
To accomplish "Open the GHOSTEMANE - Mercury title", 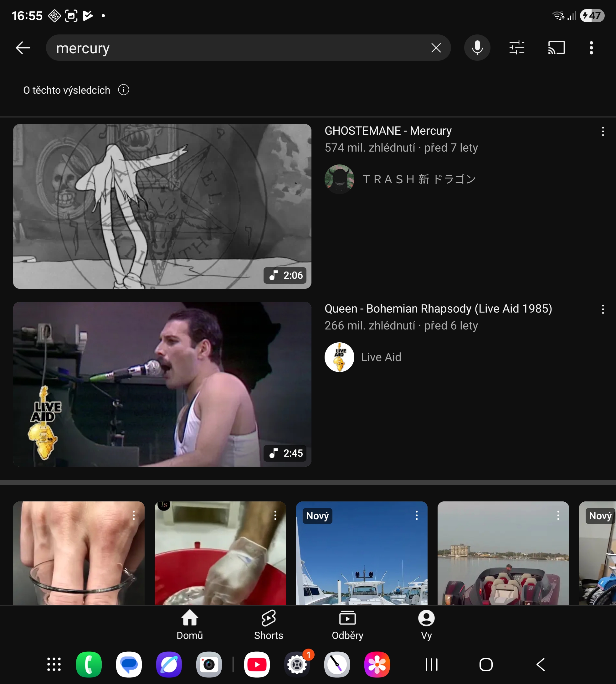I will [x=388, y=131].
